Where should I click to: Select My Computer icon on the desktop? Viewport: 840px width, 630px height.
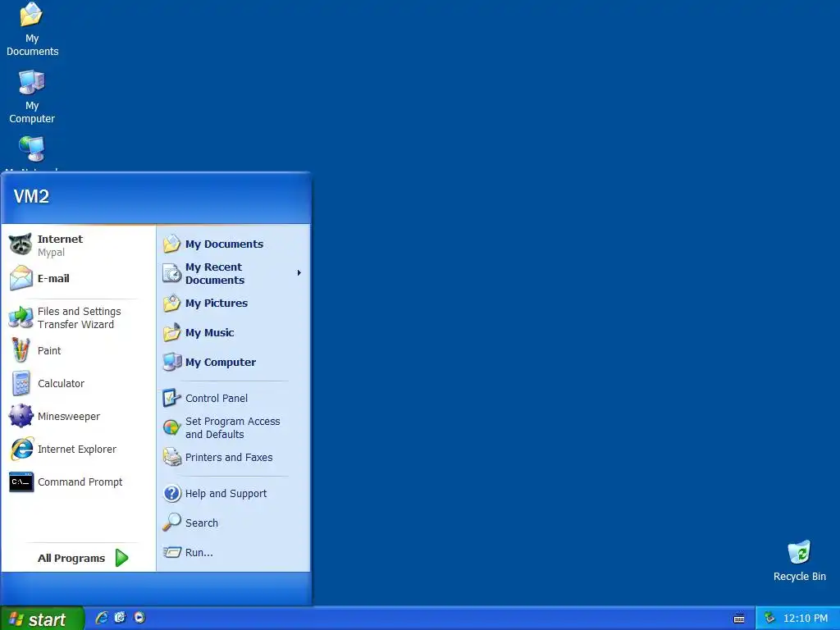[x=32, y=97]
